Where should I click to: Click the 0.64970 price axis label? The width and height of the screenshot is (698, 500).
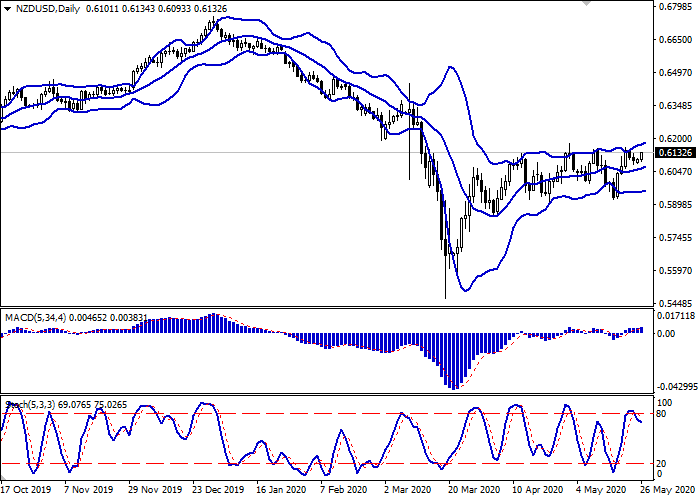(x=672, y=73)
